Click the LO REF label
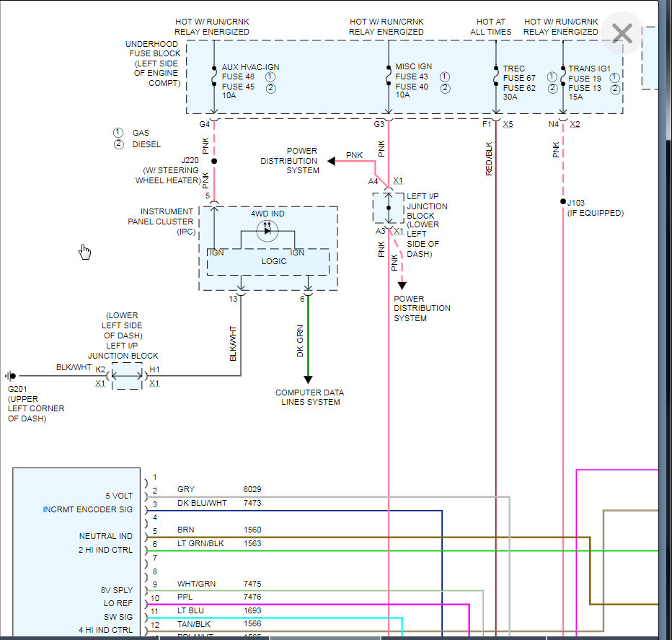Screen dimensions: 672x640 pyautogui.click(x=118, y=603)
